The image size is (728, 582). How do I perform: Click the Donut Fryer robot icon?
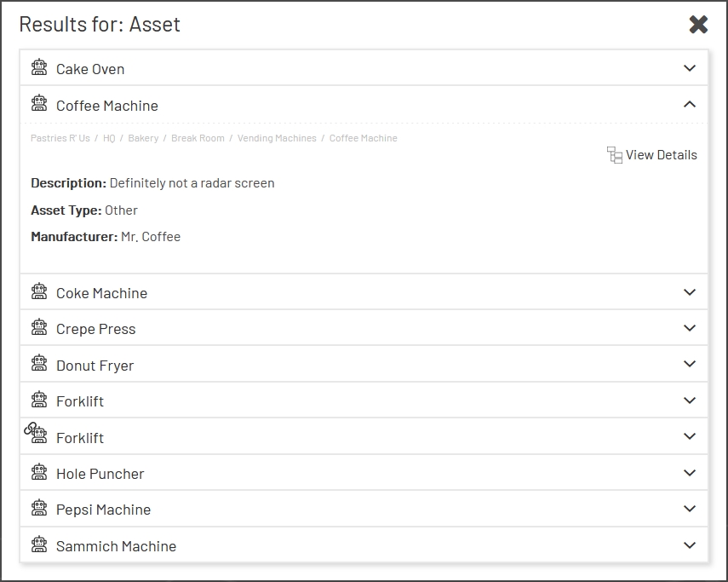point(39,365)
